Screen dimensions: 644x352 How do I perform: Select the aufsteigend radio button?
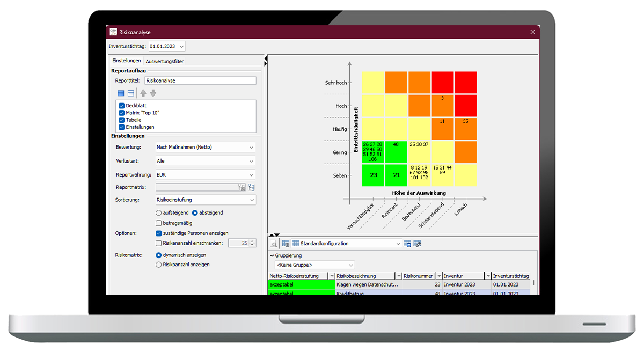pos(159,213)
